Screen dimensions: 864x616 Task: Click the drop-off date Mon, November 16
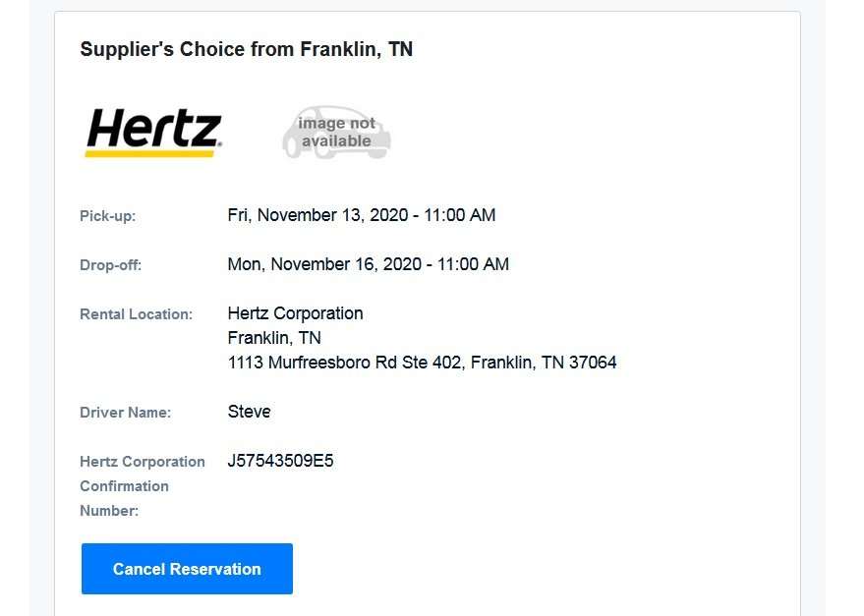coord(324,264)
